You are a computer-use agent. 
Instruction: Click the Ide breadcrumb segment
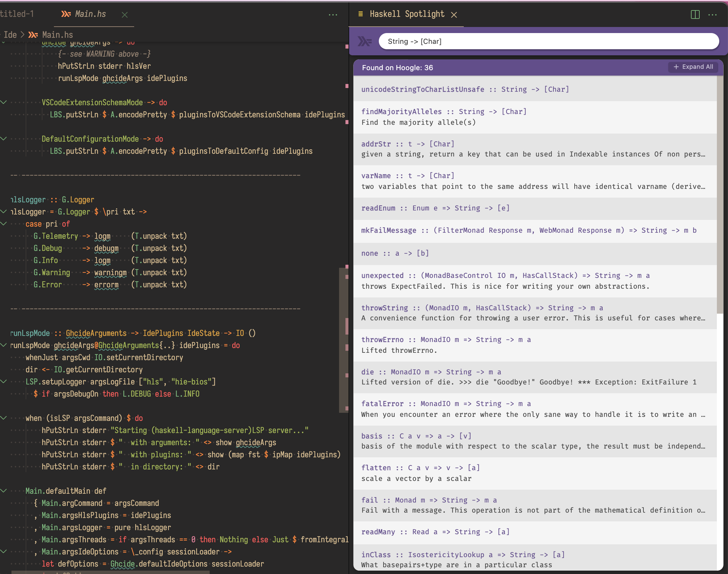(x=10, y=35)
